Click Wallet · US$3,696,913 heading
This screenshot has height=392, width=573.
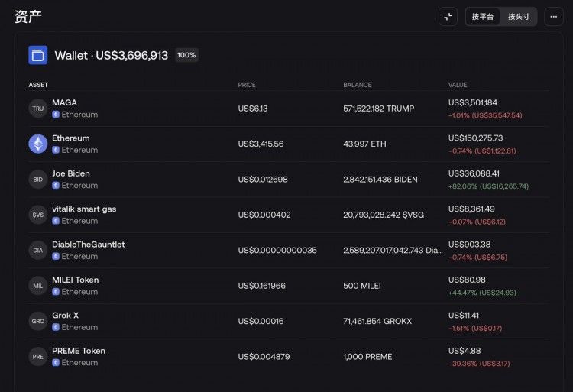112,56
